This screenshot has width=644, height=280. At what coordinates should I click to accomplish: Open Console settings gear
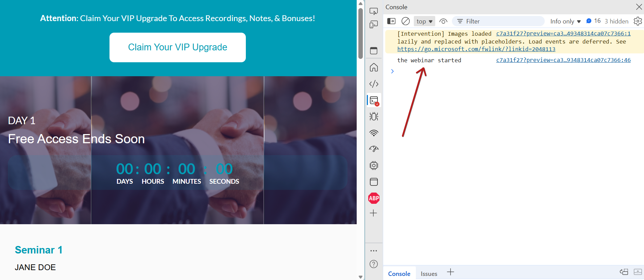pos(638,21)
